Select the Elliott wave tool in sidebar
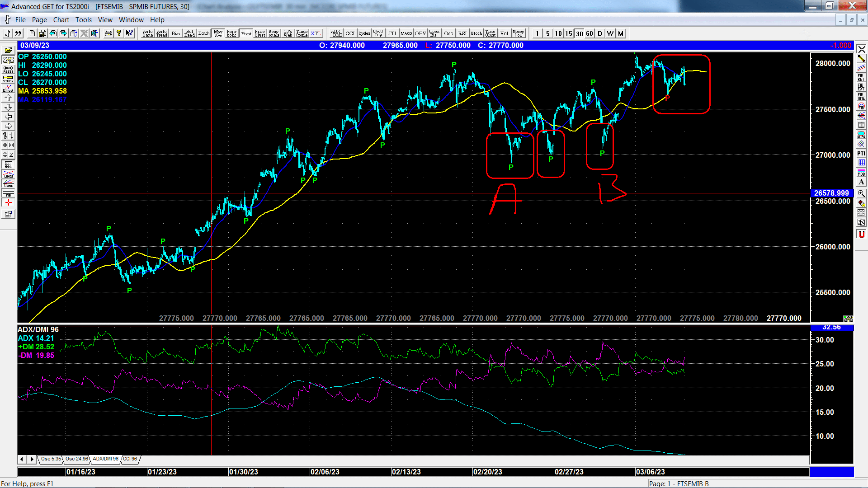 coord(8,88)
